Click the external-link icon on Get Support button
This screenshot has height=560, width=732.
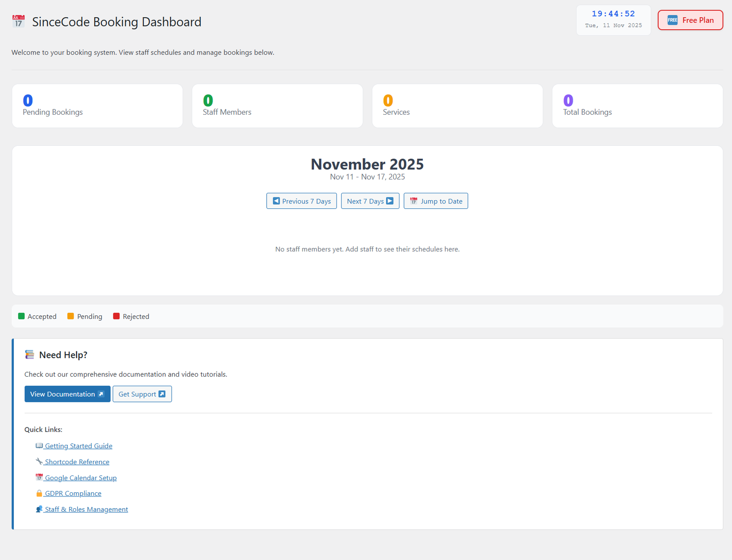tap(162, 394)
